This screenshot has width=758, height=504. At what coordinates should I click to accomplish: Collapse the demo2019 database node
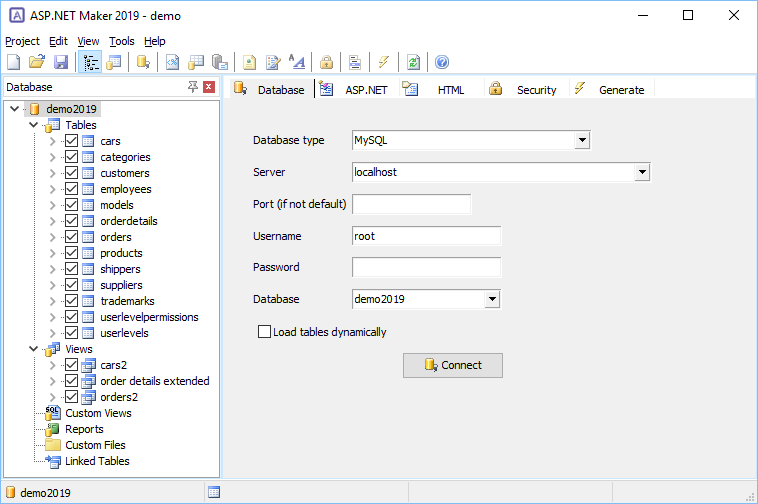15,109
